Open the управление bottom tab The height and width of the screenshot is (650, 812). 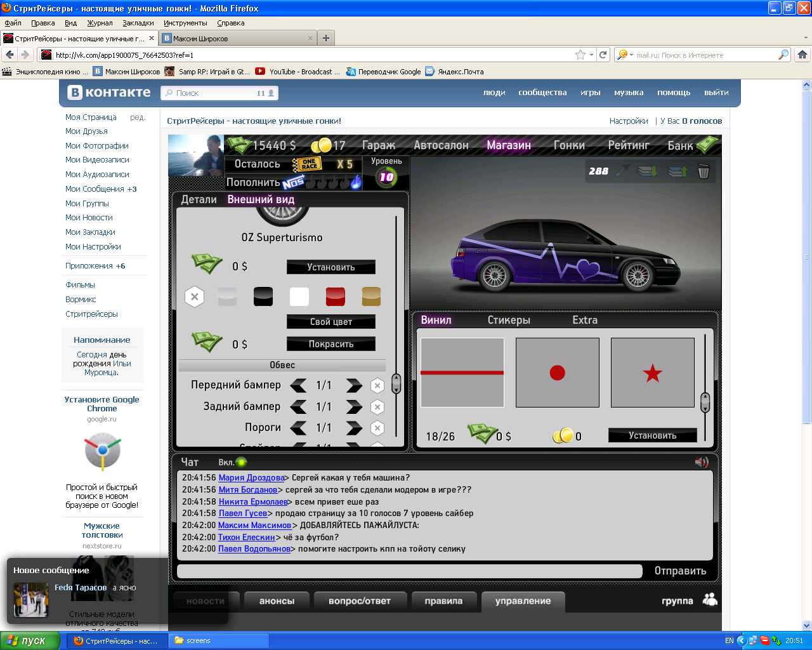523,601
